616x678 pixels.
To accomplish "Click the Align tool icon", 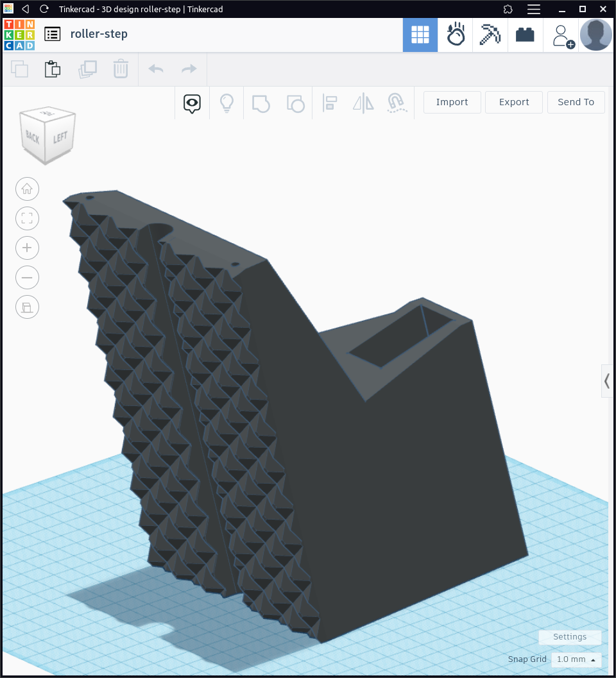I will point(330,103).
